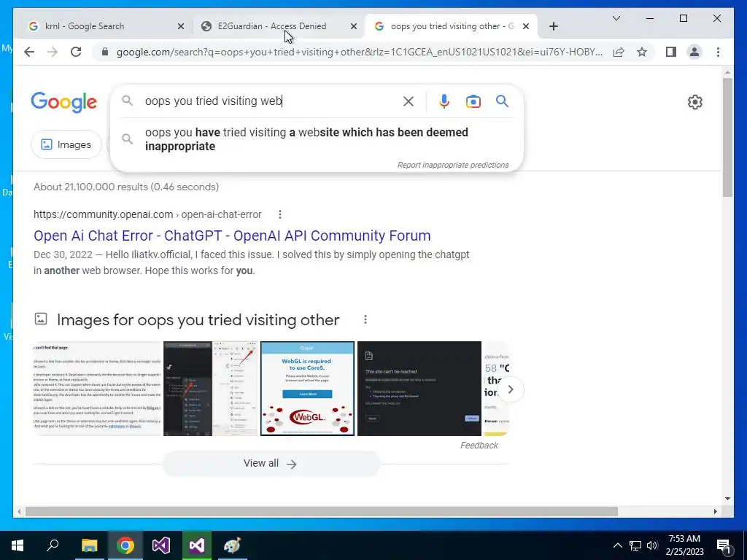
Task: Open the Chrome profile avatar menu
Action: (694, 52)
